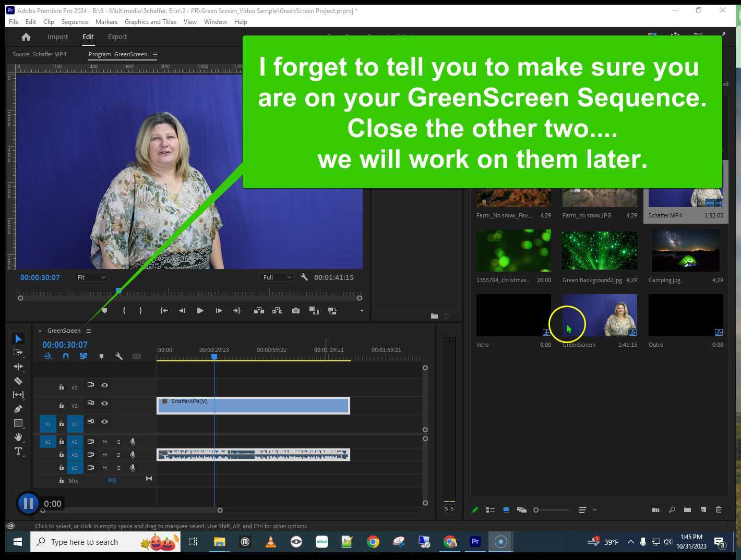Select the Hand tool
The image size is (741, 560).
click(18, 437)
